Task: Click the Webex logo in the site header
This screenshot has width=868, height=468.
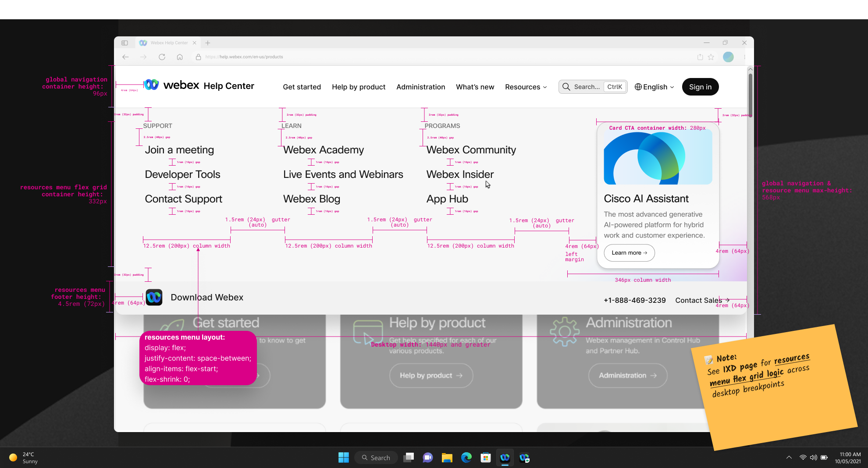Action: coord(152,85)
